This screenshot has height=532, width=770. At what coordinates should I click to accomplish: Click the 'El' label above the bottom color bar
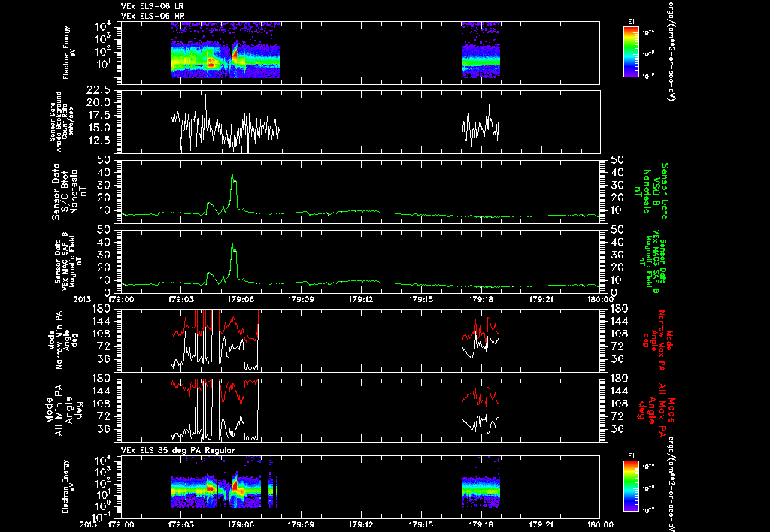[631, 456]
